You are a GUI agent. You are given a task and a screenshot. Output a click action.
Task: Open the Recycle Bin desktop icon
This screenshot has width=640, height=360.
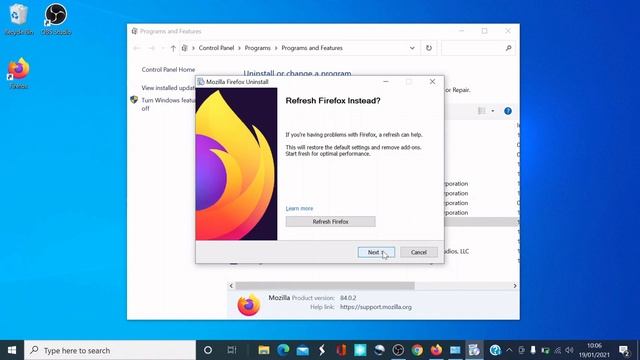(x=18, y=19)
